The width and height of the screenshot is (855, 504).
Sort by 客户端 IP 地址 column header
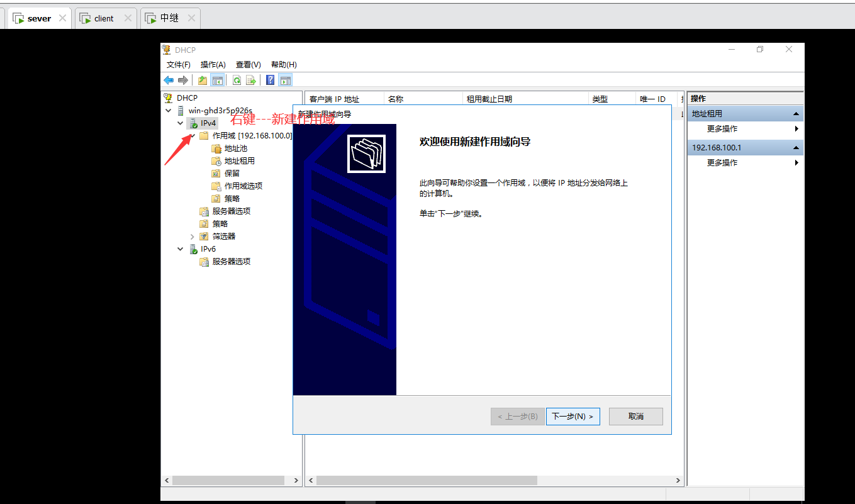344,99
